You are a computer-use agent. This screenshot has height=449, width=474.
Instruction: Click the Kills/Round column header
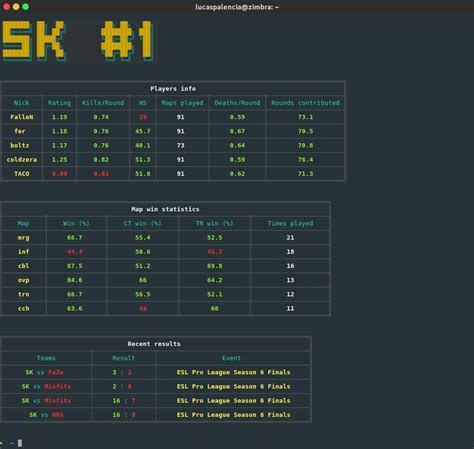coord(103,103)
